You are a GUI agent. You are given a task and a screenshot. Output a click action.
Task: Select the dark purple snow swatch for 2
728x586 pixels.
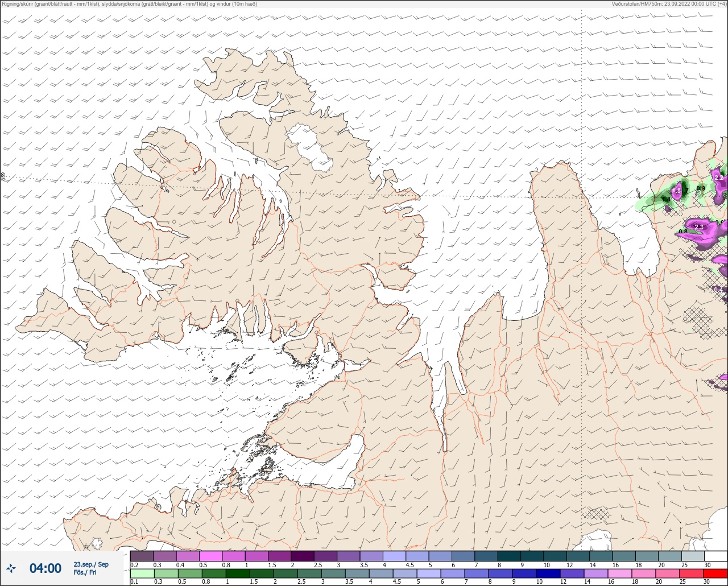tap(303, 556)
